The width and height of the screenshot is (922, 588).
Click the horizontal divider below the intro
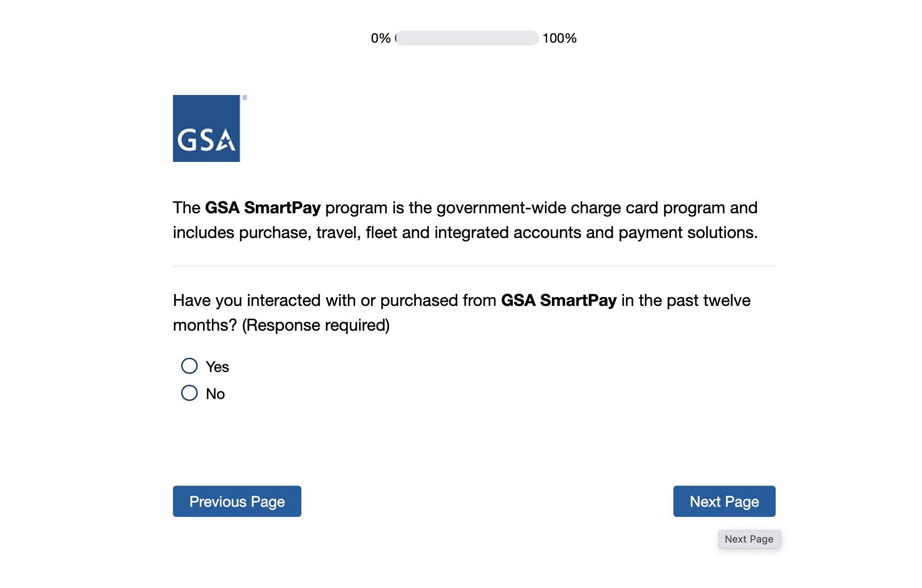pyautogui.click(x=474, y=266)
